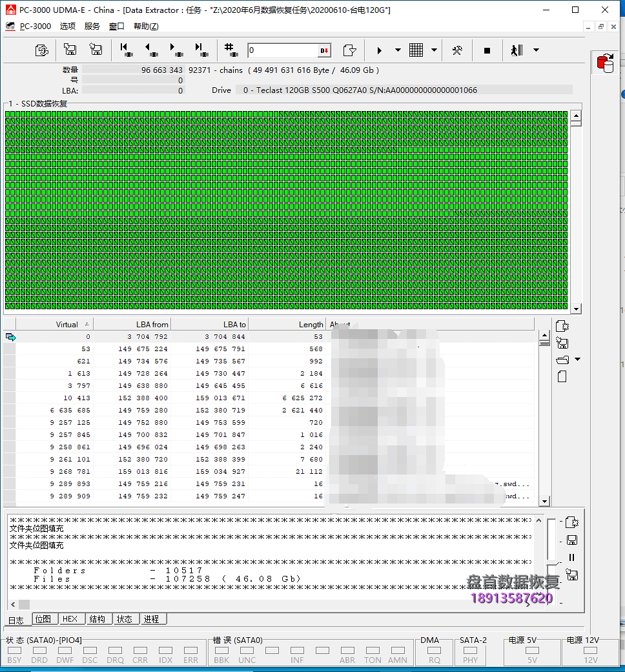This screenshot has height=672, width=625.
Task: Click the up arrow of chain table scrollbar
Action: pos(544,336)
